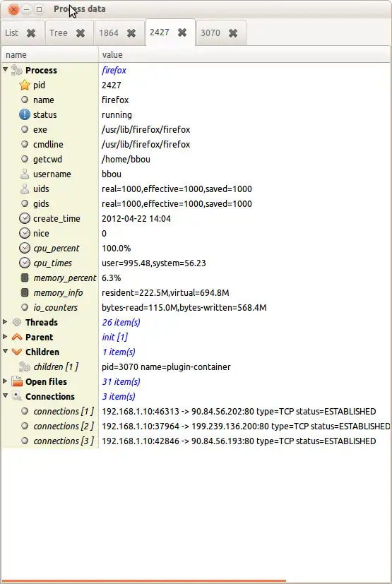Click the bullet icon next to name row
The image size is (392, 584).
(x=25, y=100)
